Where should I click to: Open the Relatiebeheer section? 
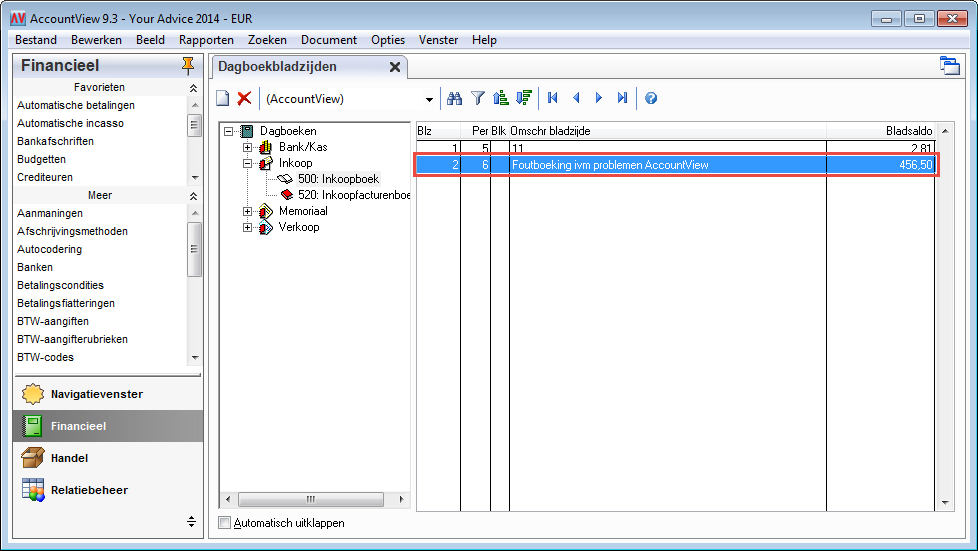click(x=108, y=490)
